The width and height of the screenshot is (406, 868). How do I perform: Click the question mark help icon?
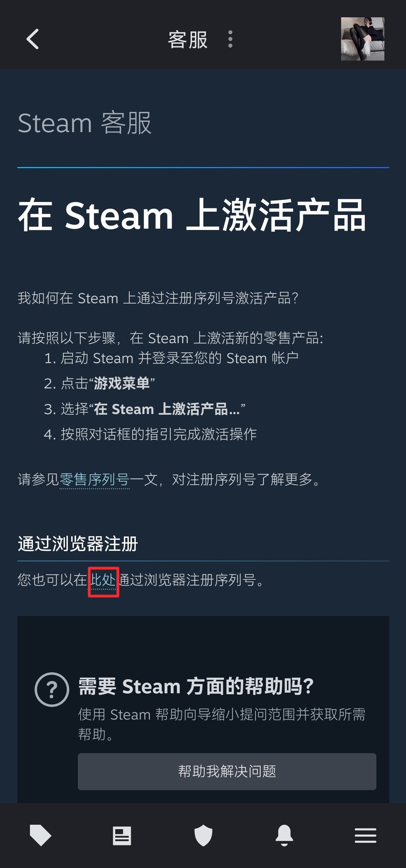click(x=52, y=689)
